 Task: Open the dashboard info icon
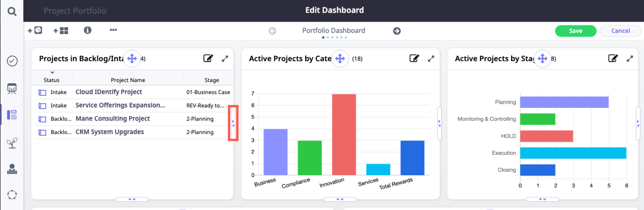tap(87, 30)
